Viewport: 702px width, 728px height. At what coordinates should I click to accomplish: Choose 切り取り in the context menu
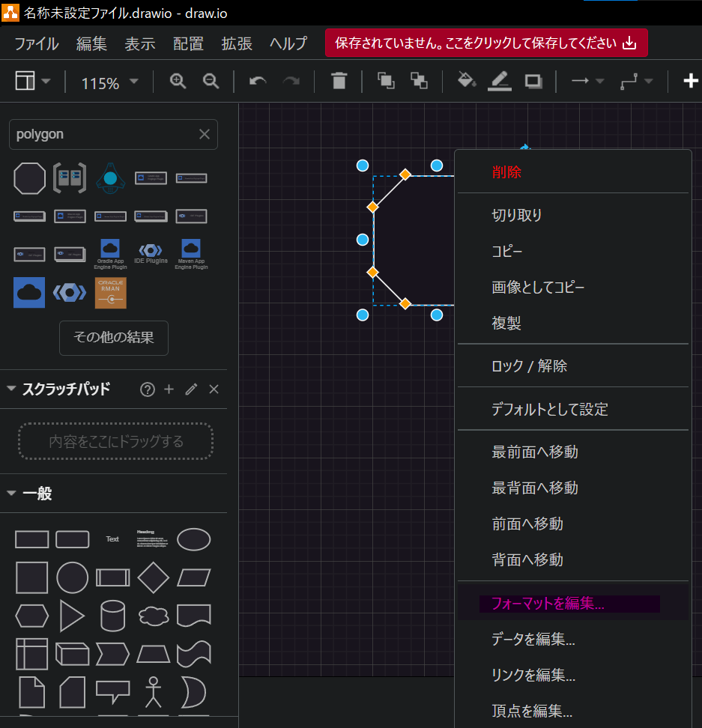click(573, 215)
